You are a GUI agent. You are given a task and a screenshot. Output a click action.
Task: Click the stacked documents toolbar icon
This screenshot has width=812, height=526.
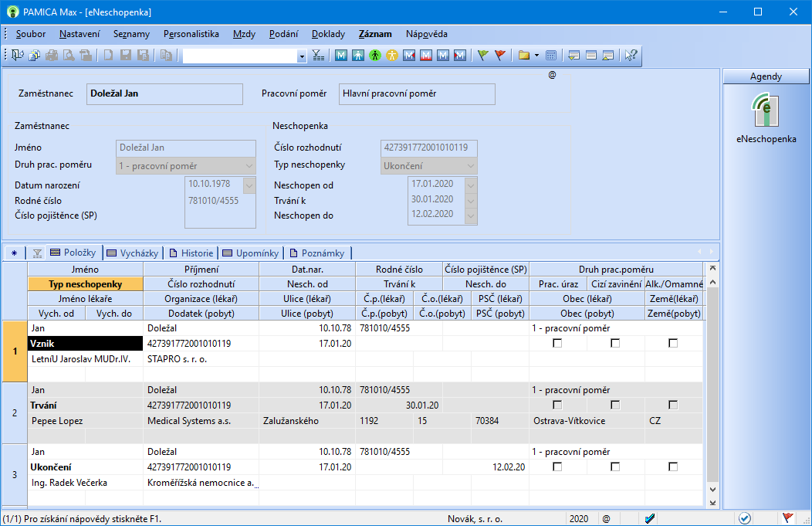pos(35,55)
